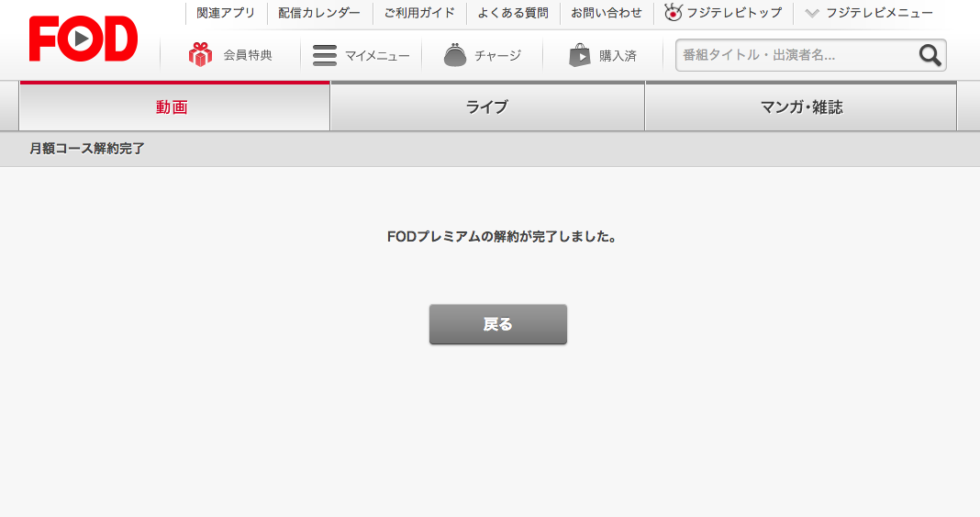Open the お問い合わせ link

607,13
